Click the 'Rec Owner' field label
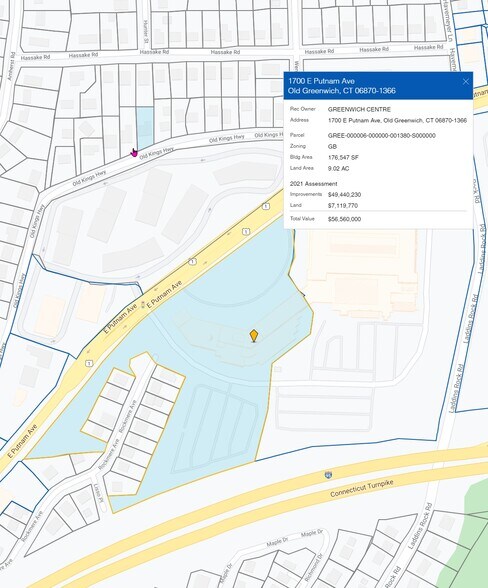Viewport: 488px width, 588px height. pos(303,109)
